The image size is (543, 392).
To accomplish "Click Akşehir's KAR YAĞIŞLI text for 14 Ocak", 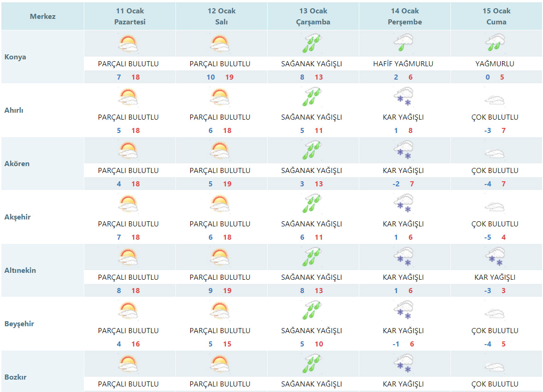I will 403,224.
